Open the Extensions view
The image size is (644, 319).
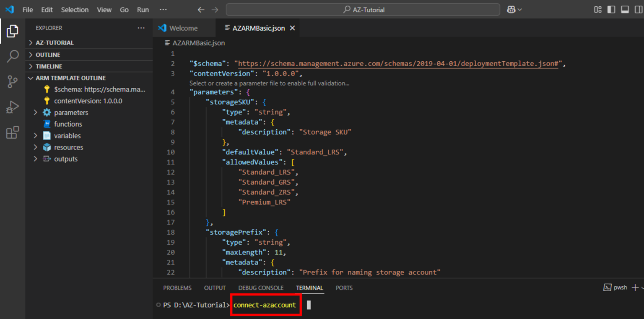pyautogui.click(x=13, y=133)
